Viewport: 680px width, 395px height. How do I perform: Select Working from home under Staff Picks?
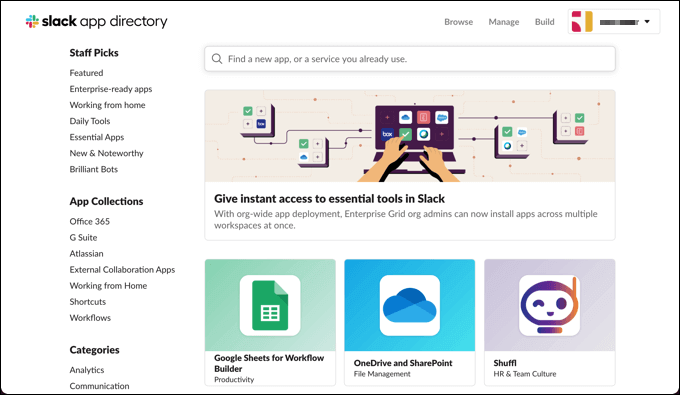pyautogui.click(x=107, y=105)
